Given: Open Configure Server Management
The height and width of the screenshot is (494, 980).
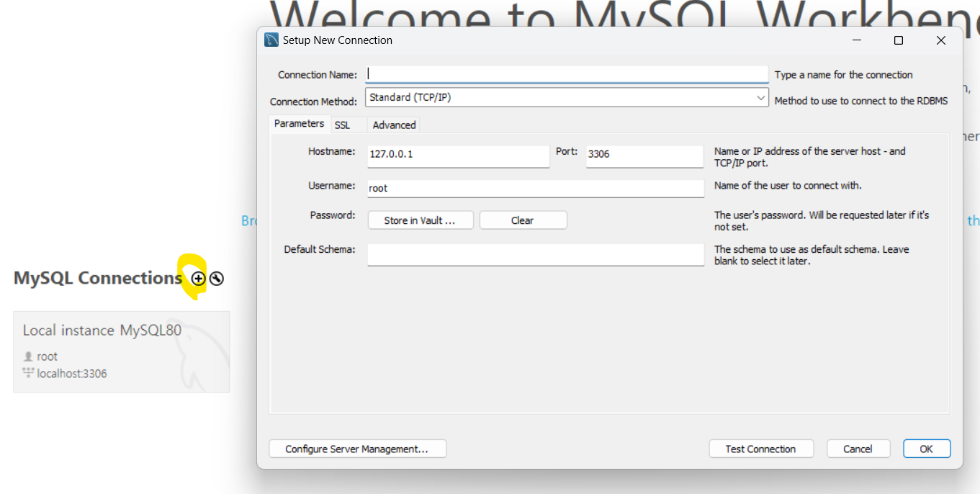Looking at the screenshot, I should click(357, 449).
